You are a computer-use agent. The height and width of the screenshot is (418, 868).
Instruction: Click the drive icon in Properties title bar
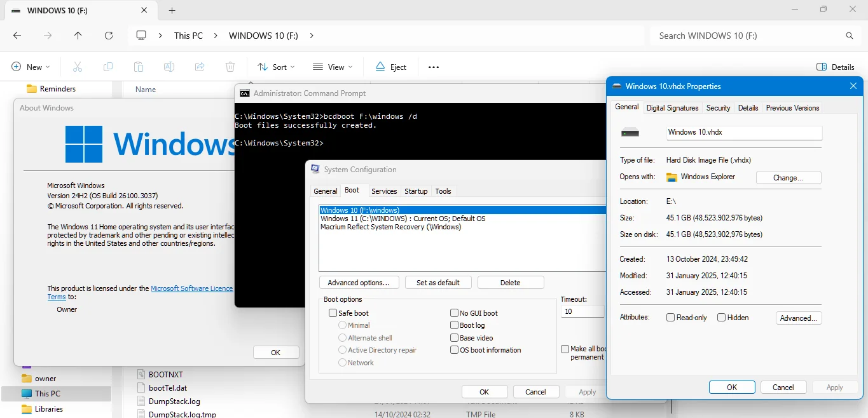[x=617, y=86]
